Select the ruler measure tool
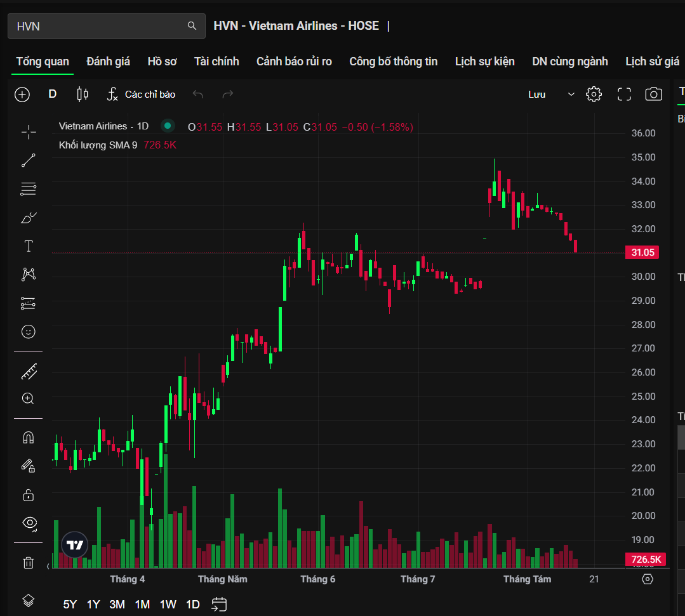Viewport: 685px width, 616px height. tap(29, 372)
